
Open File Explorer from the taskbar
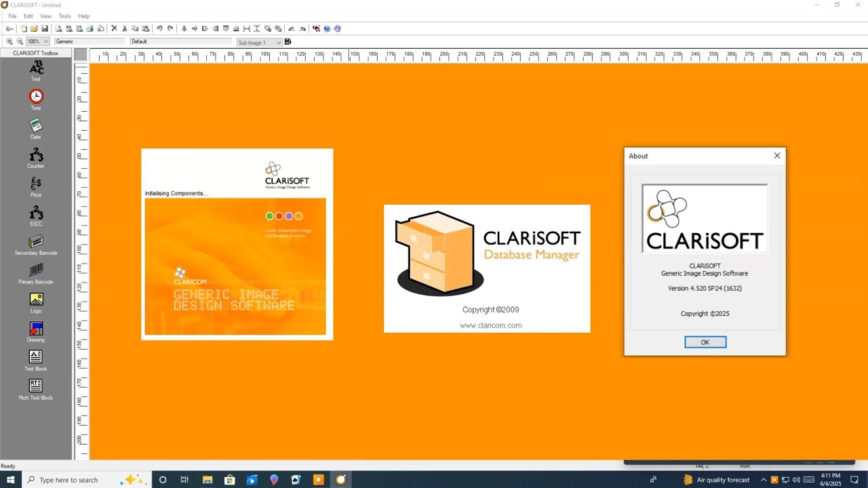pyautogui.click(x=208, y=479)
